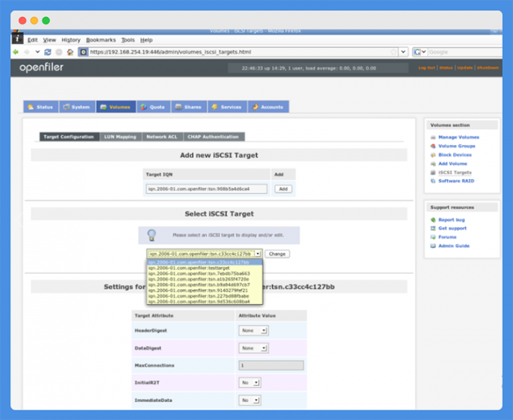
Task: Open the Target Configuration subtab
Action: [x=69, y=137]
